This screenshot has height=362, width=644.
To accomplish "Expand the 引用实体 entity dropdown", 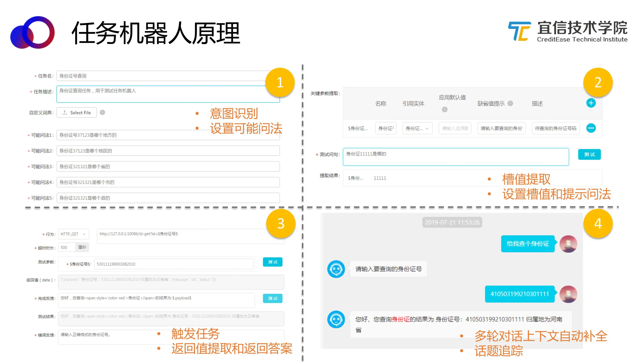I will point(417,128).
